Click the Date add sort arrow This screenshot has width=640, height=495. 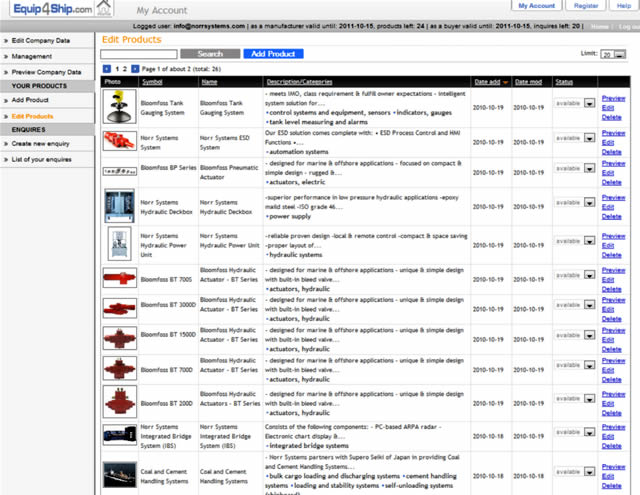click(505, 82)
